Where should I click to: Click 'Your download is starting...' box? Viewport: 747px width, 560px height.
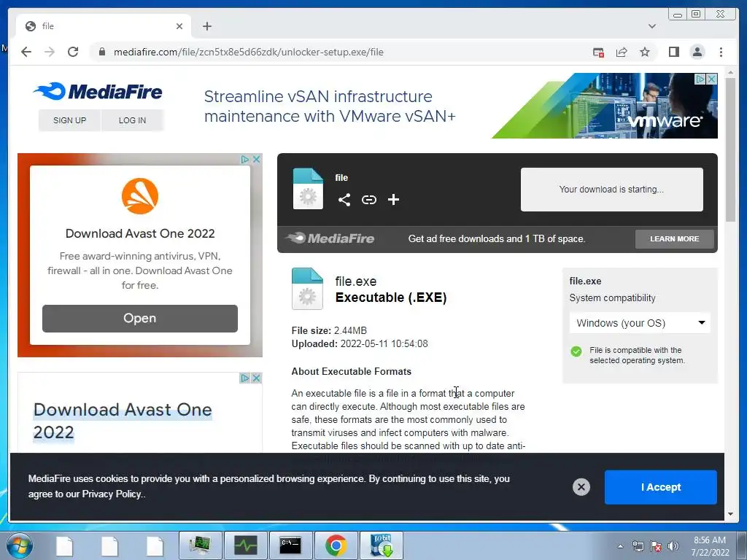click(x=612, y=189)
